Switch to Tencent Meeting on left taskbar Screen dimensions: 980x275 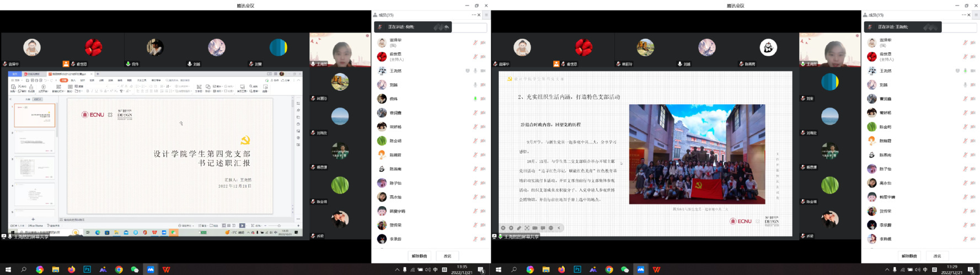tap(151, 269)
